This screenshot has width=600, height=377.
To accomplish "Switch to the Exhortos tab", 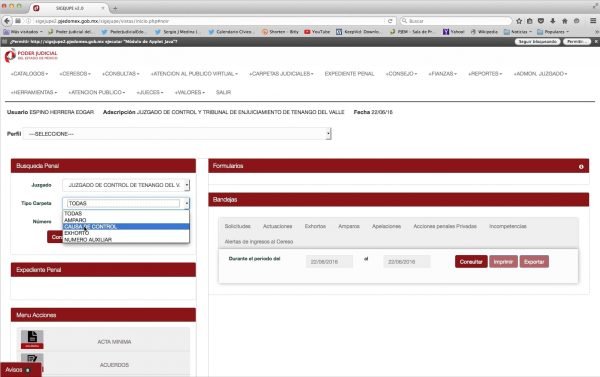I will click(x=315, y=226).
